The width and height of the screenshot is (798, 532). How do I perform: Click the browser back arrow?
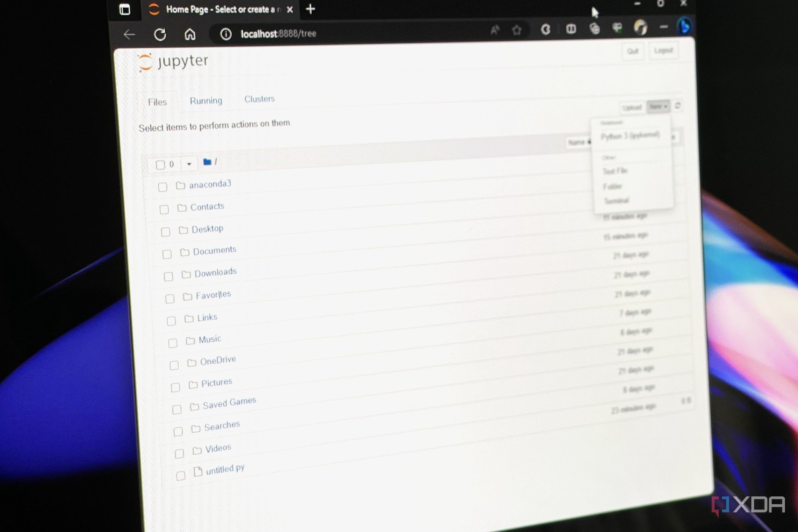point(129,34)
